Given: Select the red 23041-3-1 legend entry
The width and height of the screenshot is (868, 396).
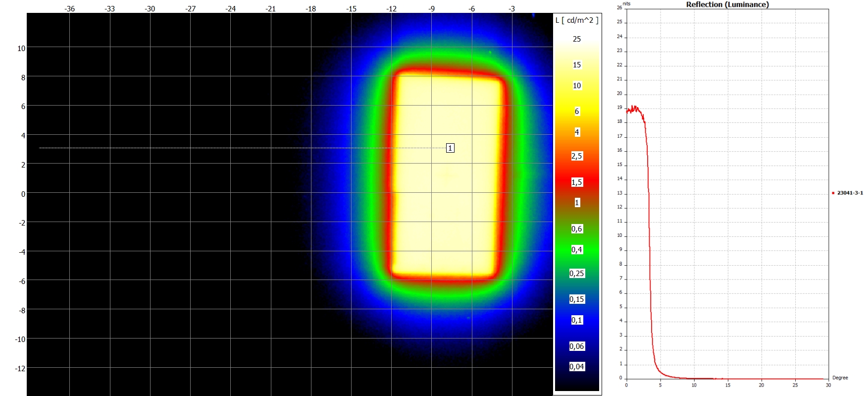Looking at the screenshot, I should [x=849, y=193].
